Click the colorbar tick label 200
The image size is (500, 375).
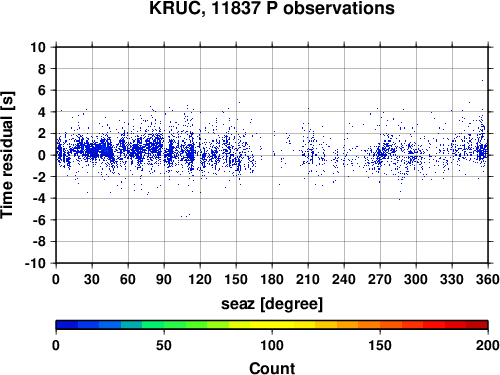tap(488, 346)
